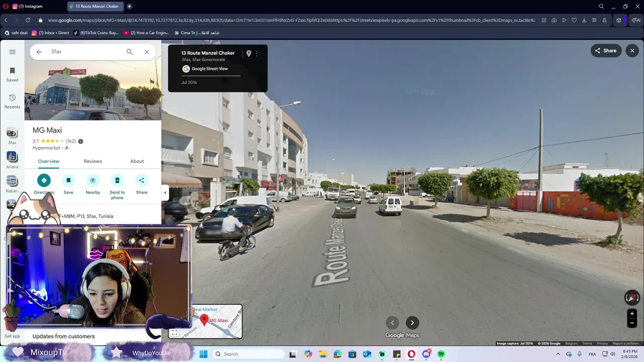This screenshot has width=644, height=362.
Task: Open File Explorer from the taskbar
Action: click(323, 354)
